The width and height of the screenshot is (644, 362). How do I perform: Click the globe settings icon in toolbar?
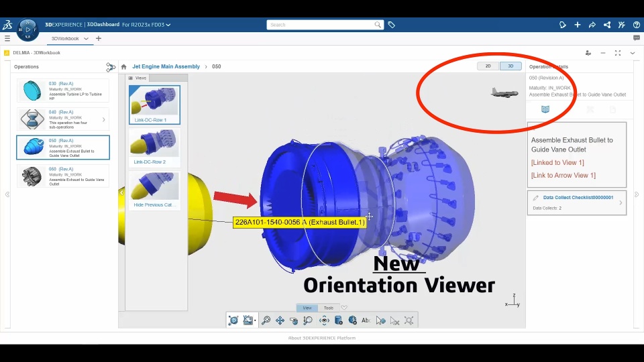tap(352, 320)
